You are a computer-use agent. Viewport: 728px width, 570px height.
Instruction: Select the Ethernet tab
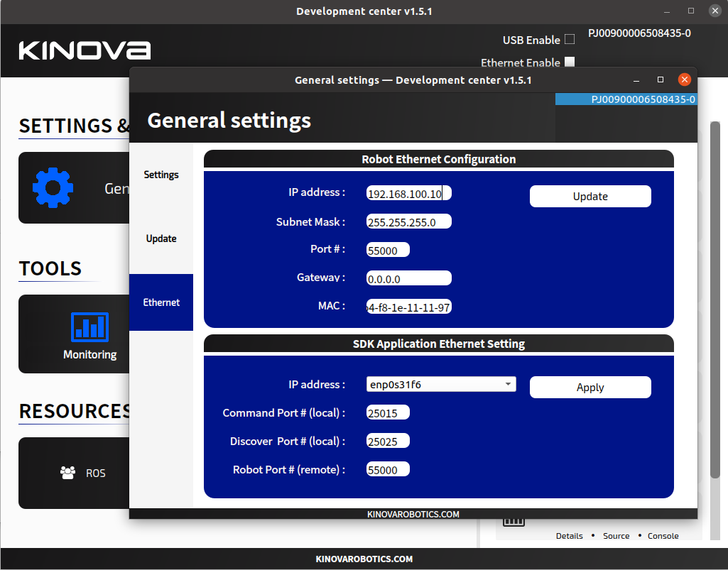[161, 302]
